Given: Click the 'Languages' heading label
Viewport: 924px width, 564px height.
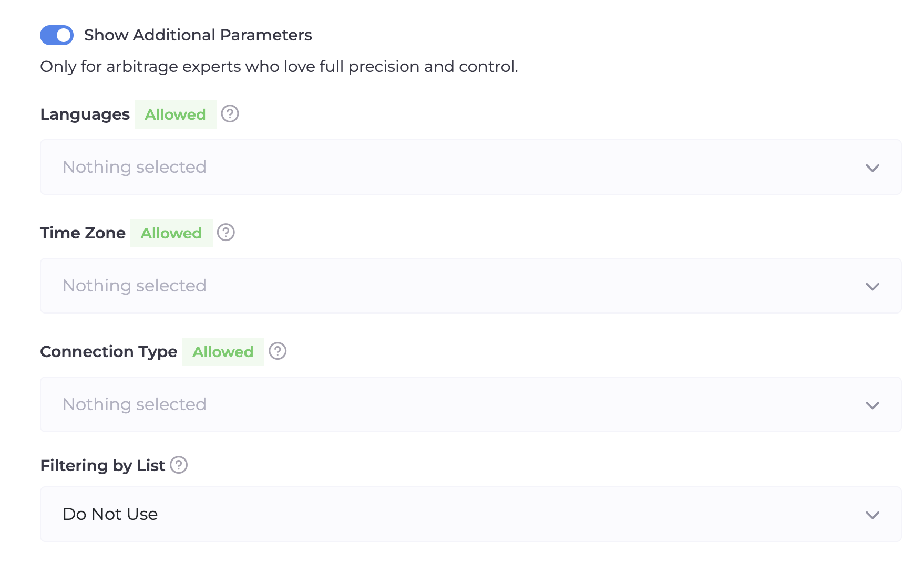Looking at the screenshot, I should (x=85, y=114).
